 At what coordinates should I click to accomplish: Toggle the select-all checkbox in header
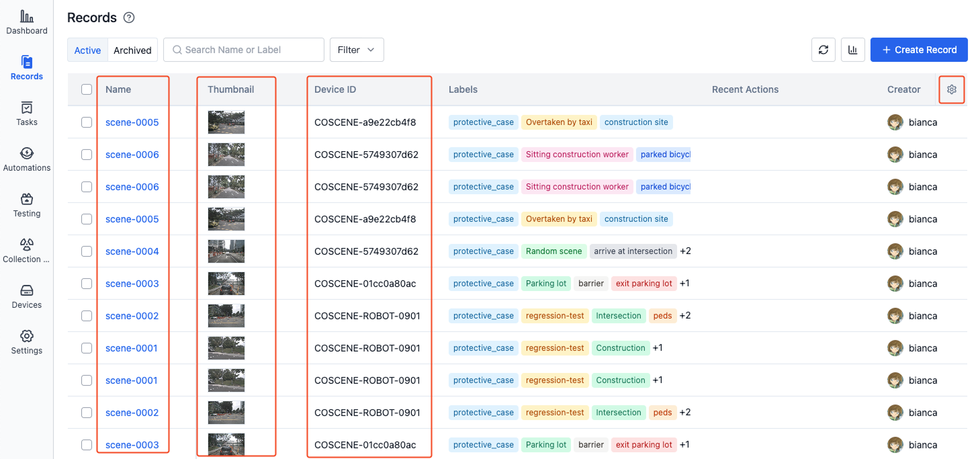[87, 89]
